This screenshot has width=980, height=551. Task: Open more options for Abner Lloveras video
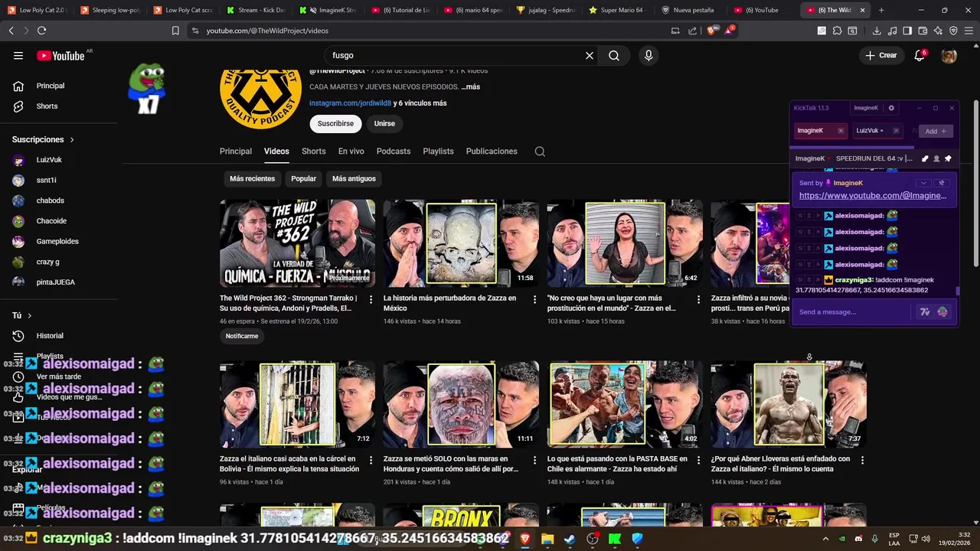(x=862, y=460)
